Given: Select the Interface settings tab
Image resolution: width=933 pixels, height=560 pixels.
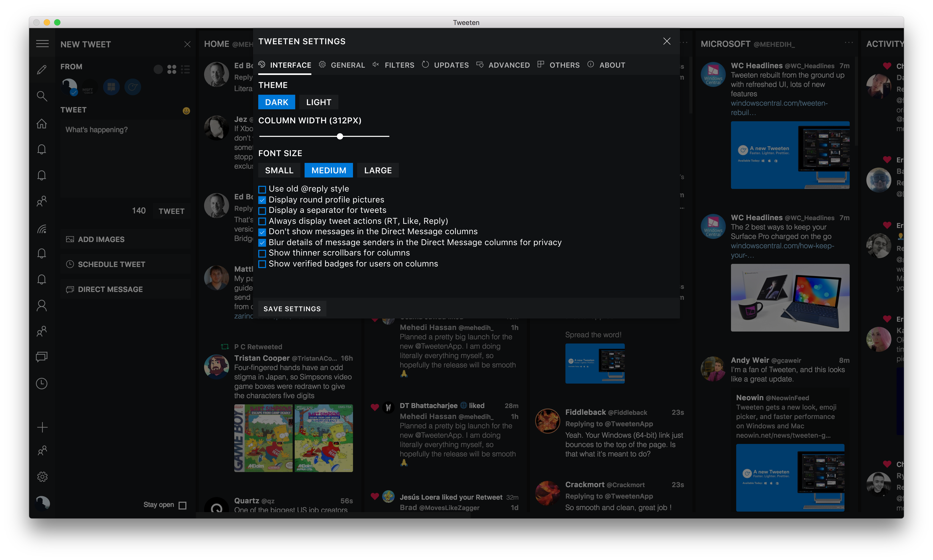Looking at the screenshot, I should coord(285,65).
